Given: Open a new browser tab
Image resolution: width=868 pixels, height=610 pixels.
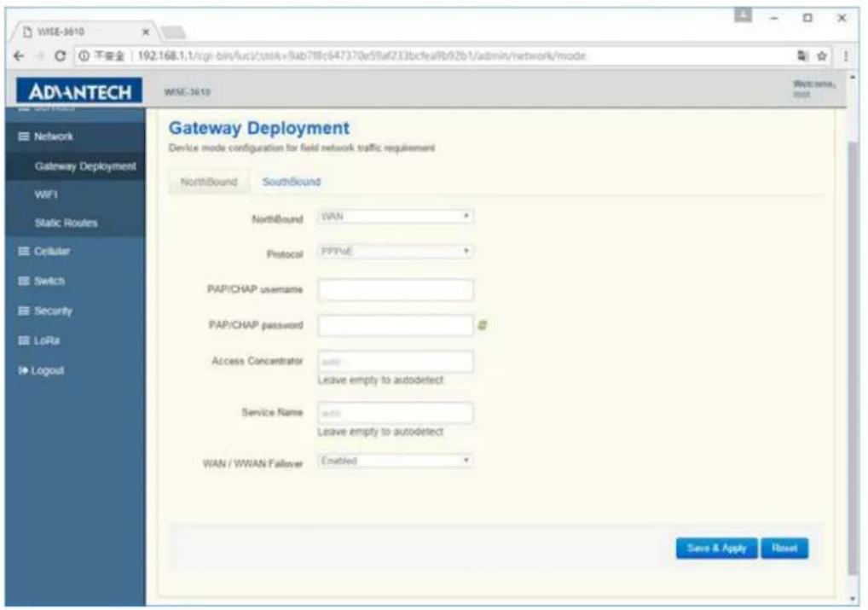Looking at the screenshot, I should click(173, 32).
